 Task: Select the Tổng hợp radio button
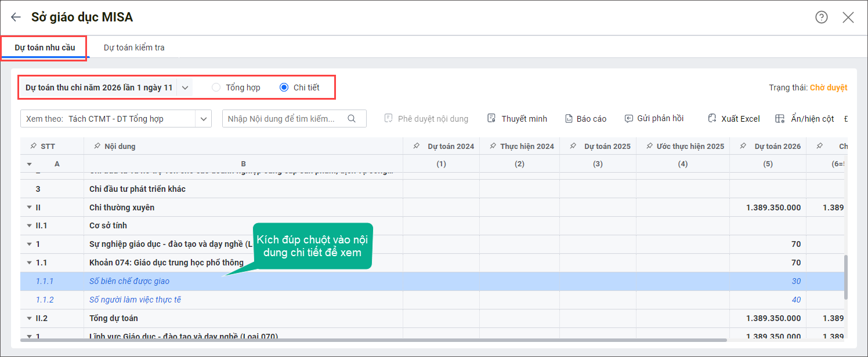(216, 88)
